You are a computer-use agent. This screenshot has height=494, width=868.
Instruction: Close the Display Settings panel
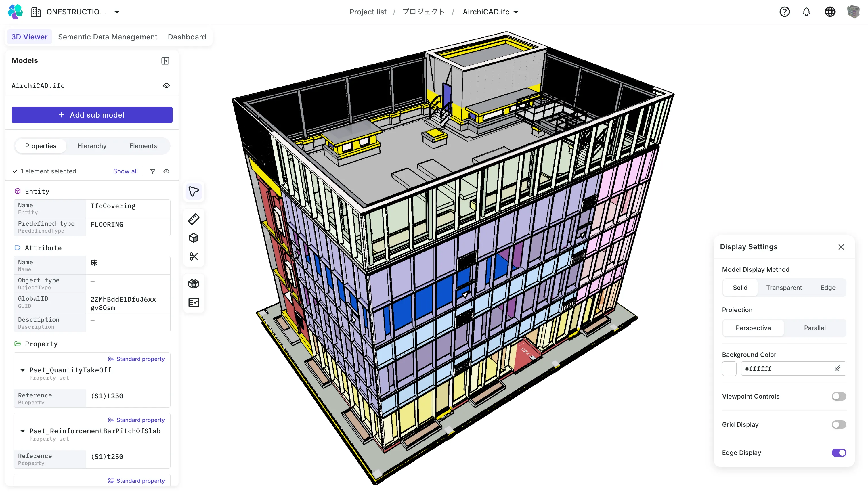(841, 247)
